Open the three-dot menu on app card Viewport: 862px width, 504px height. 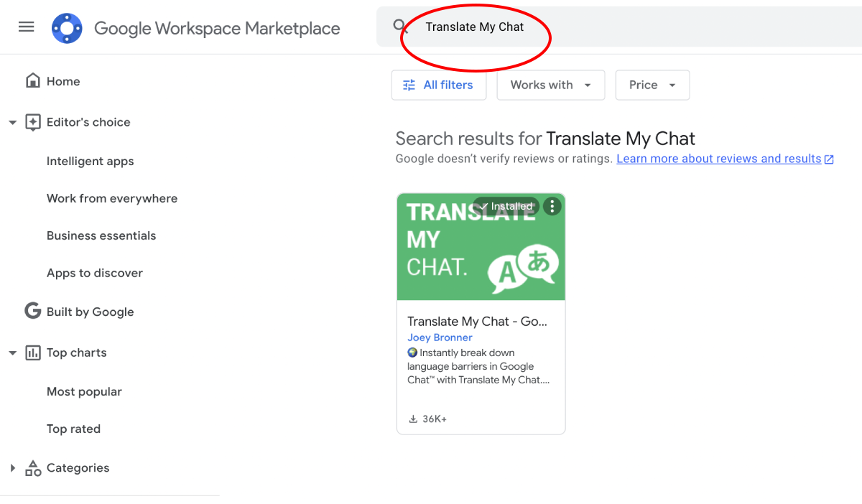552,207
